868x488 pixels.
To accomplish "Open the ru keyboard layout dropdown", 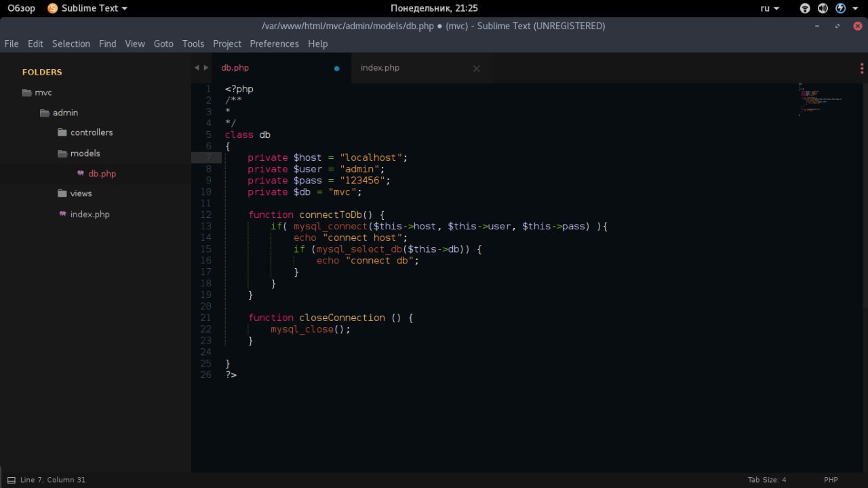I will [769, 8].
